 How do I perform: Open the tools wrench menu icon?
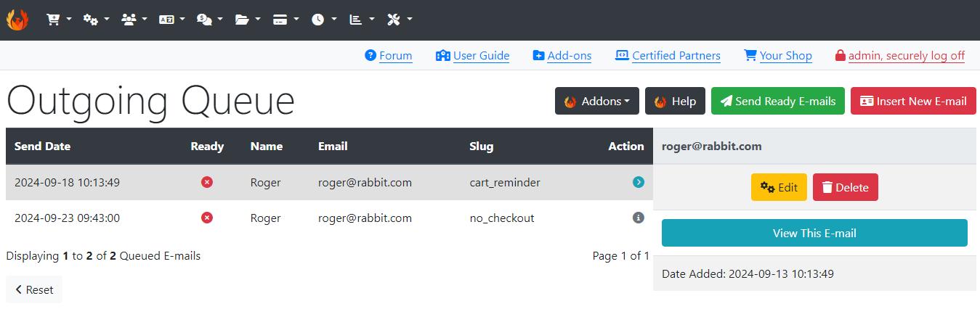[x=400, y=20]
